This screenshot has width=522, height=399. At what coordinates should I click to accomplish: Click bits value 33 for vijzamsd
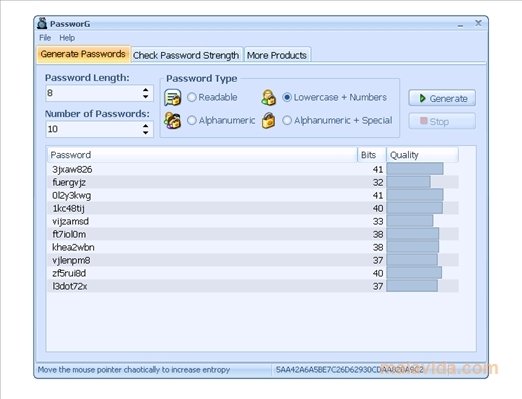click(x=378, y=221)
